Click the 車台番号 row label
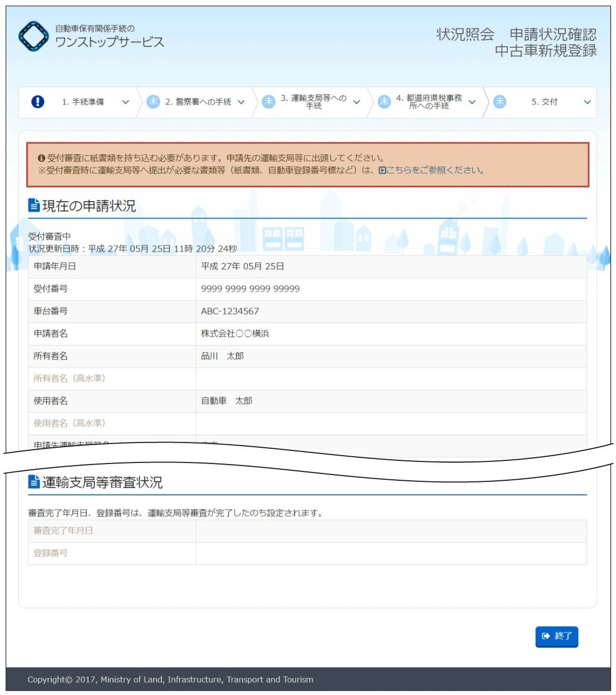This screenshot has width=616, height=695. point(50,311)
